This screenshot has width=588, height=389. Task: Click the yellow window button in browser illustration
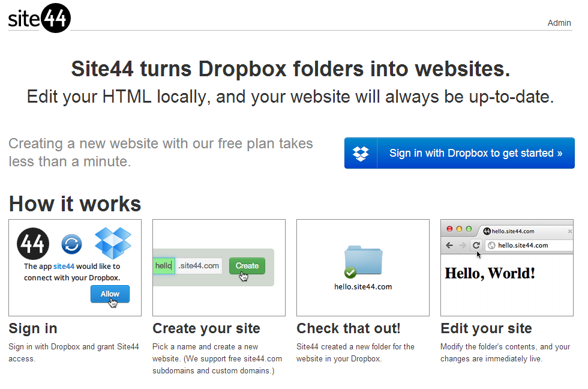coord(459,229)
